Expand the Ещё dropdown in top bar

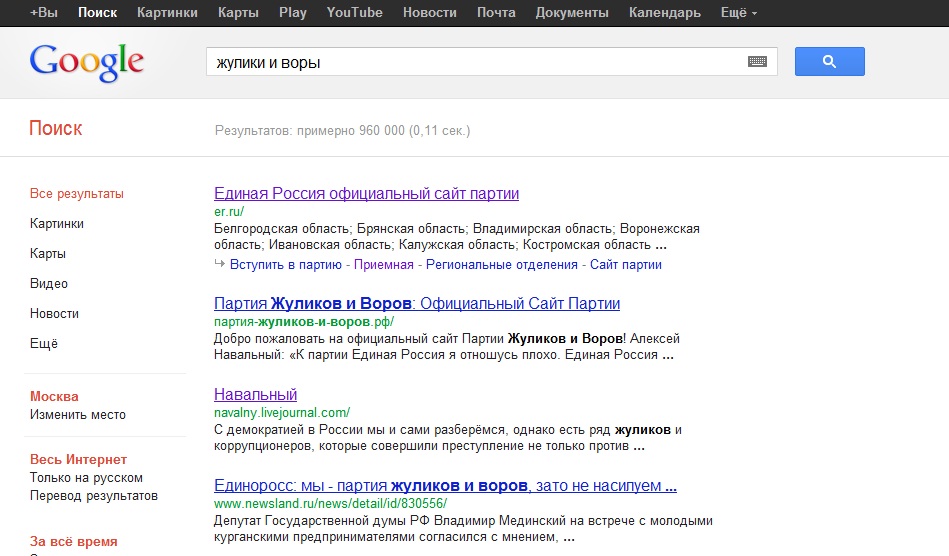[739, 13]
